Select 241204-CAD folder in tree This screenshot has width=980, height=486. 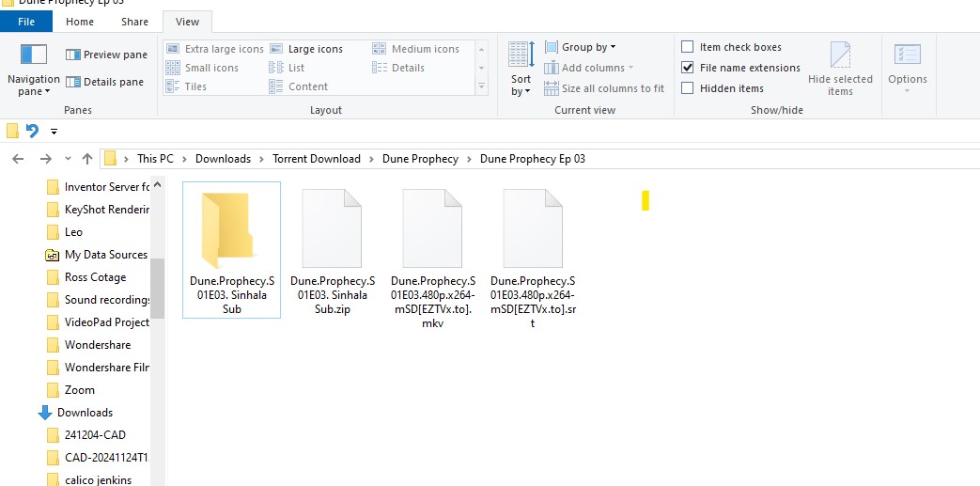(x=86, y=434)
